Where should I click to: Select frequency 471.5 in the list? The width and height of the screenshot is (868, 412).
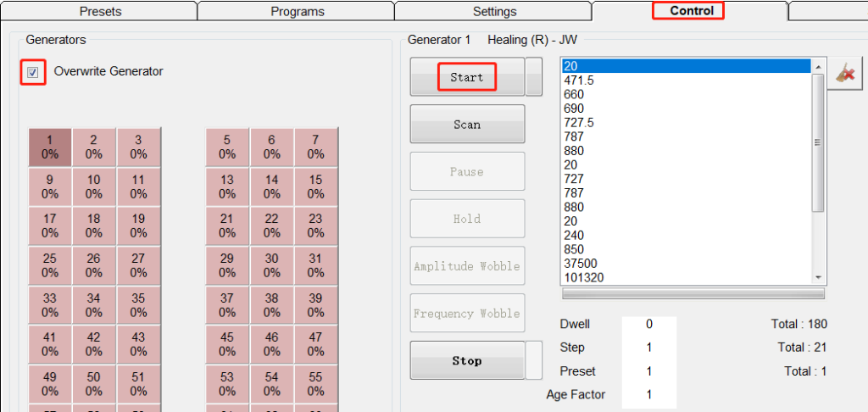click(x=579, y=81)
